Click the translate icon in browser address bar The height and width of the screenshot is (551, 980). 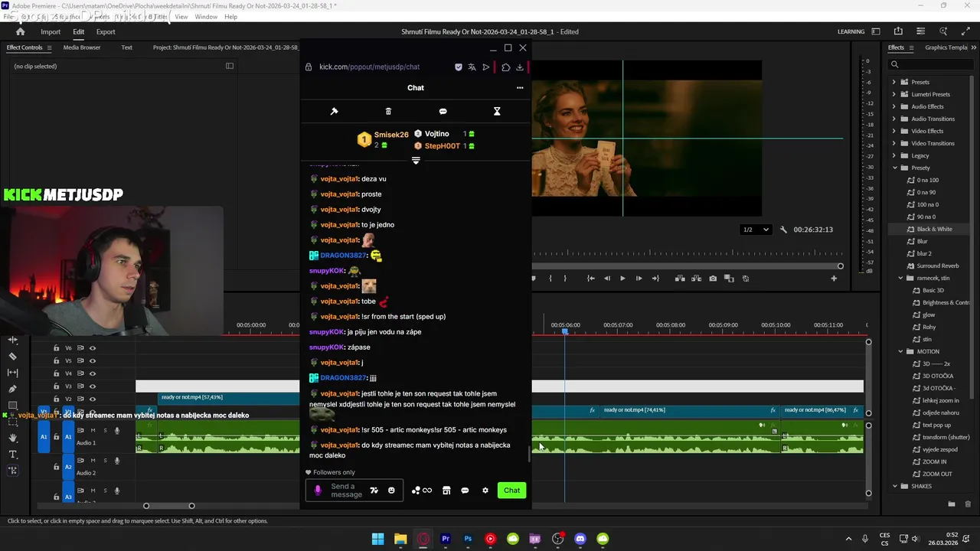coord(472,67)
